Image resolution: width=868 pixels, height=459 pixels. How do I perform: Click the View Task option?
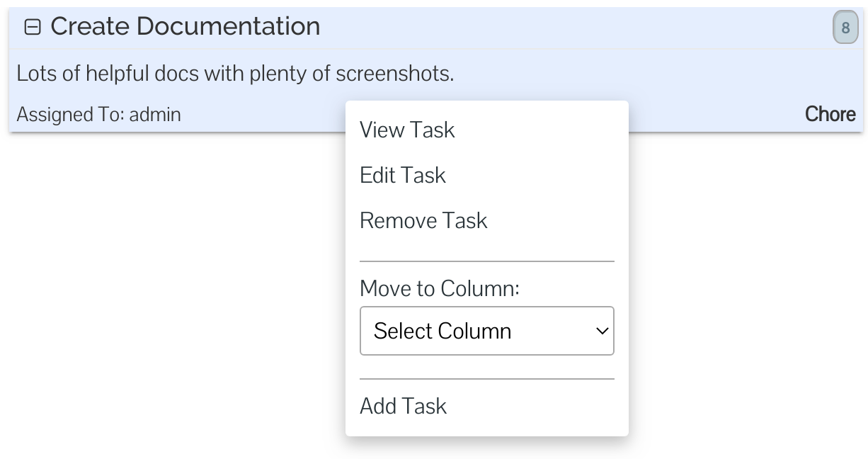coord(407,130)
